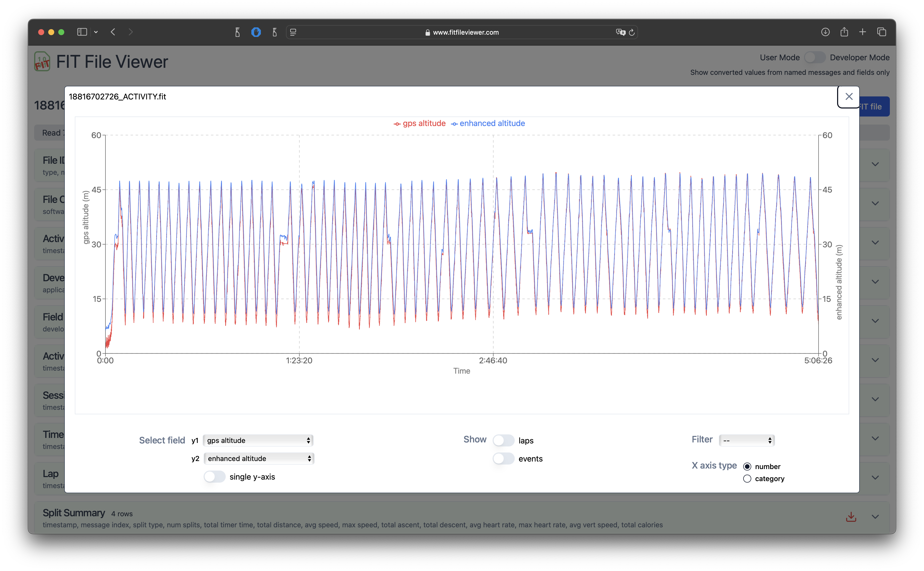The width and height of the screenshot is (924, 571).
Task: Click the Open FIT file button
Action: (x=875, y=107)
